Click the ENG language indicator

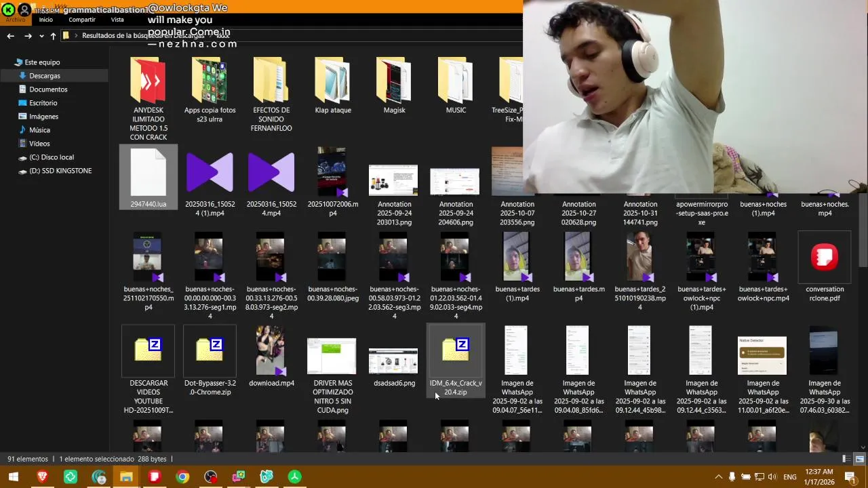tap(790, 477)
